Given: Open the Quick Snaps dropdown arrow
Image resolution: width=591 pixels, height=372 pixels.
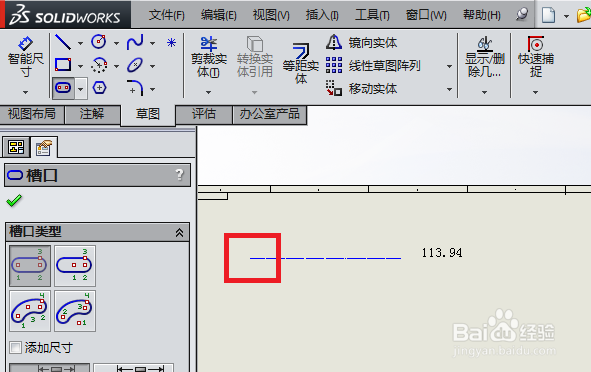Looking at the screenshot, I should coord(535,92).
